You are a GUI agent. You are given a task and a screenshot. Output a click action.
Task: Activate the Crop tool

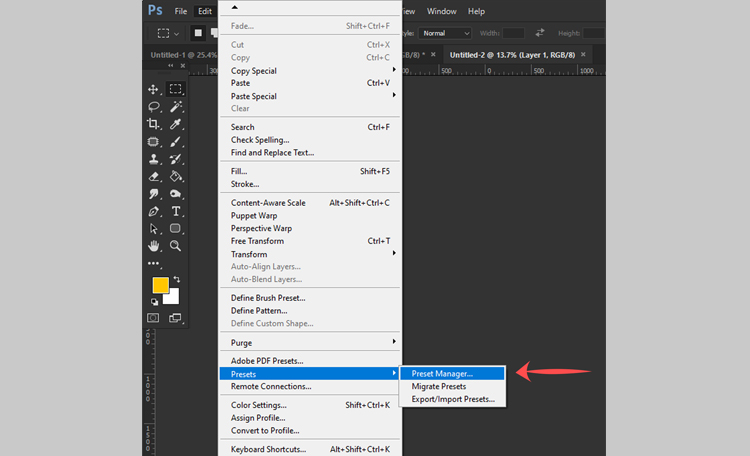[154, 124]
